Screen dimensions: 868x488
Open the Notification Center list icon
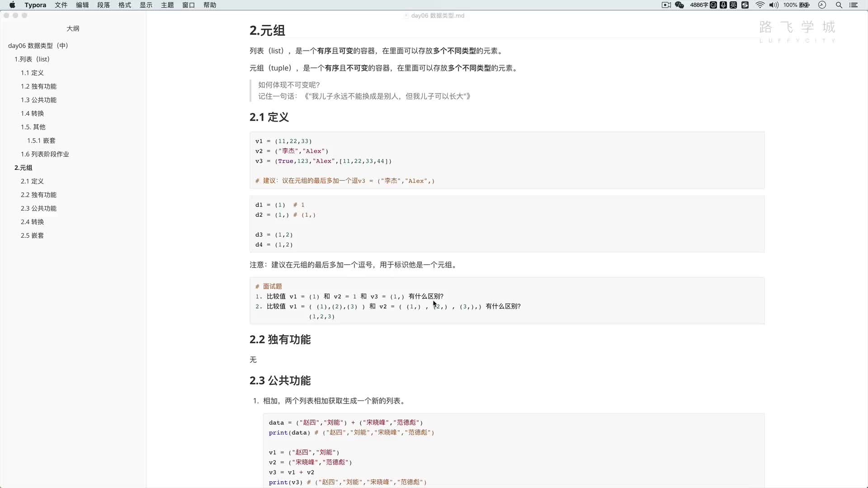[854, 5]
